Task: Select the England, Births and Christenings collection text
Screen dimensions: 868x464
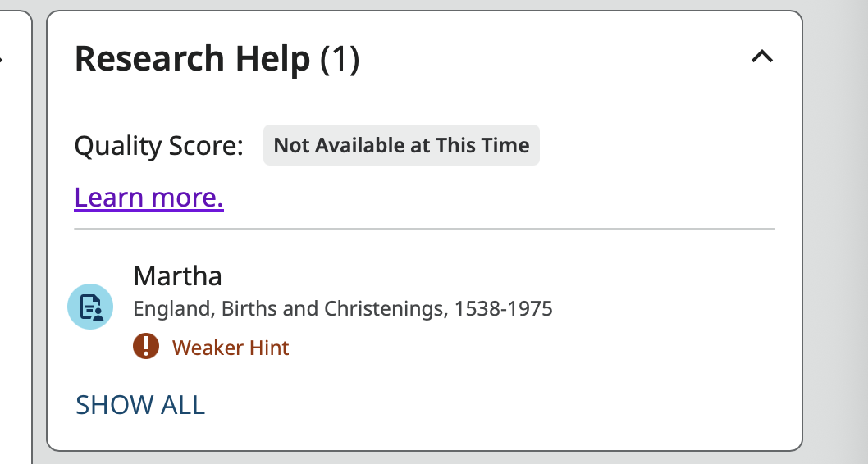Action: tap(343, 308)
